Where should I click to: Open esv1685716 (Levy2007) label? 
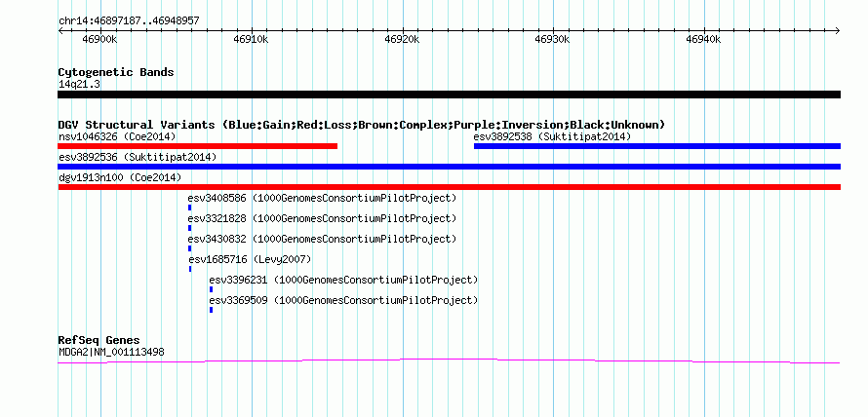251,259
